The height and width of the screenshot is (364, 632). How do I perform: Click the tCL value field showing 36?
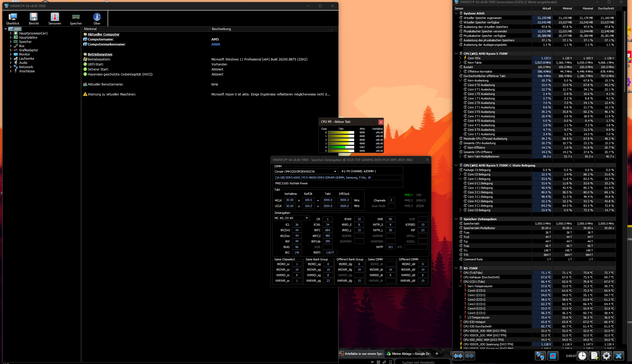click(x=297, y=225)
